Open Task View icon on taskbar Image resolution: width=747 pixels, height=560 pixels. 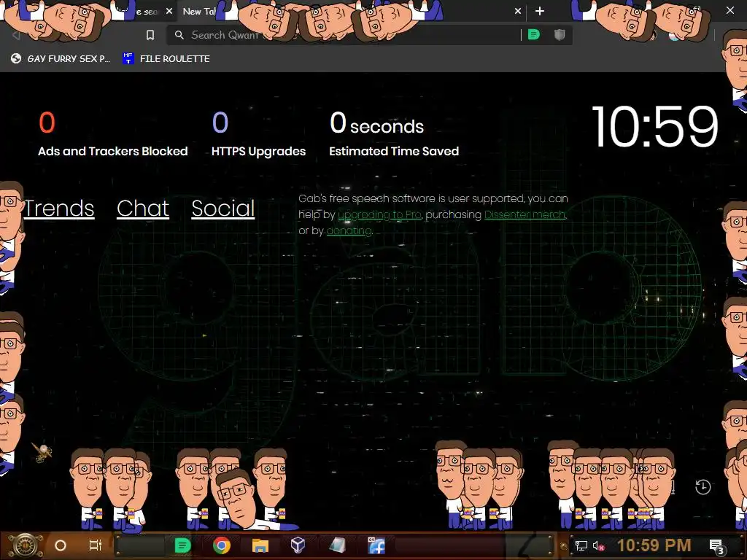pyautogui.click(x=96, y=545)
